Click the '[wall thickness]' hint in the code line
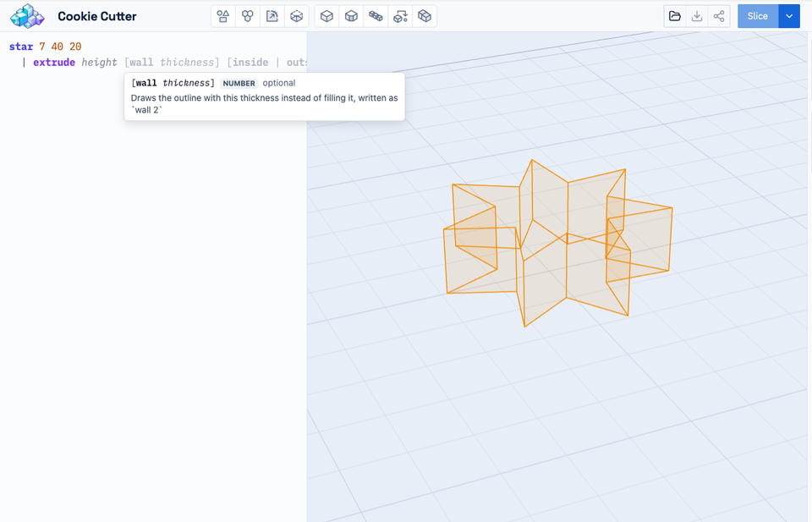Viewport: 812px width, 522px height. tap(172, 62)
